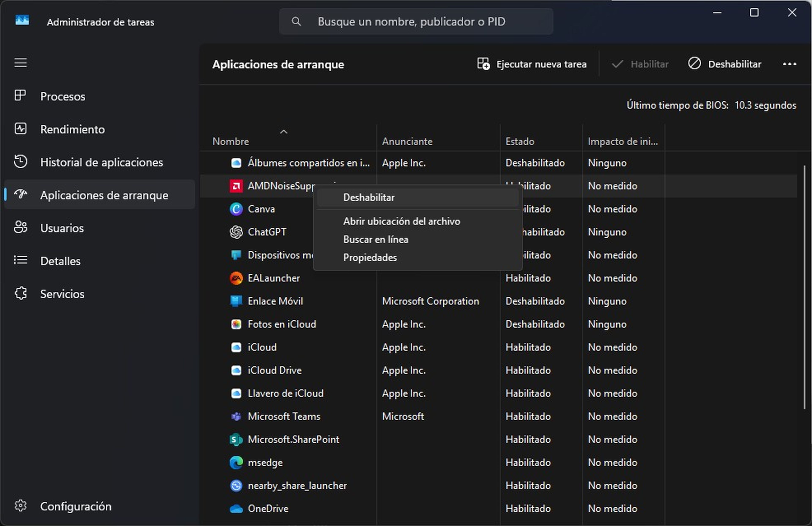This screenshot has height=526, width=812.
Task: Click the Microsoft.SharePoint icon
Action: [x=236, y=439]
